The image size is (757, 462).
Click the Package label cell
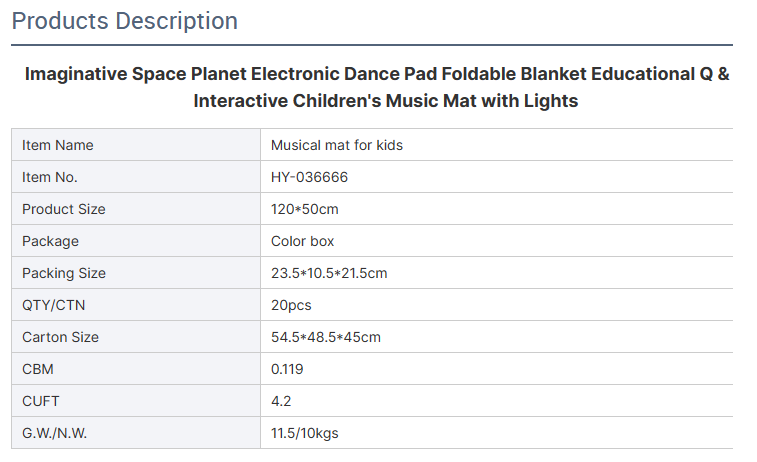[x=136, y=240]
